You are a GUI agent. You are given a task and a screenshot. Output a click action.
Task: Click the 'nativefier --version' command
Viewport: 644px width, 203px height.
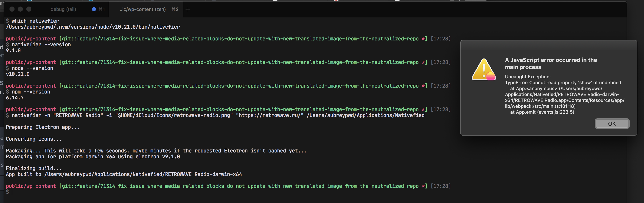(41, 44)
